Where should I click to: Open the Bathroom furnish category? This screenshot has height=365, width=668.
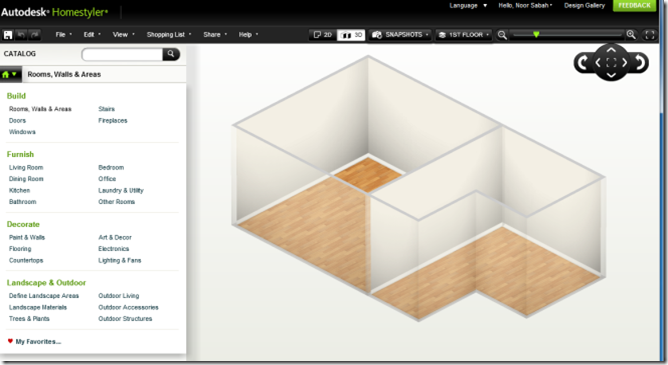(x=23, y=202)
